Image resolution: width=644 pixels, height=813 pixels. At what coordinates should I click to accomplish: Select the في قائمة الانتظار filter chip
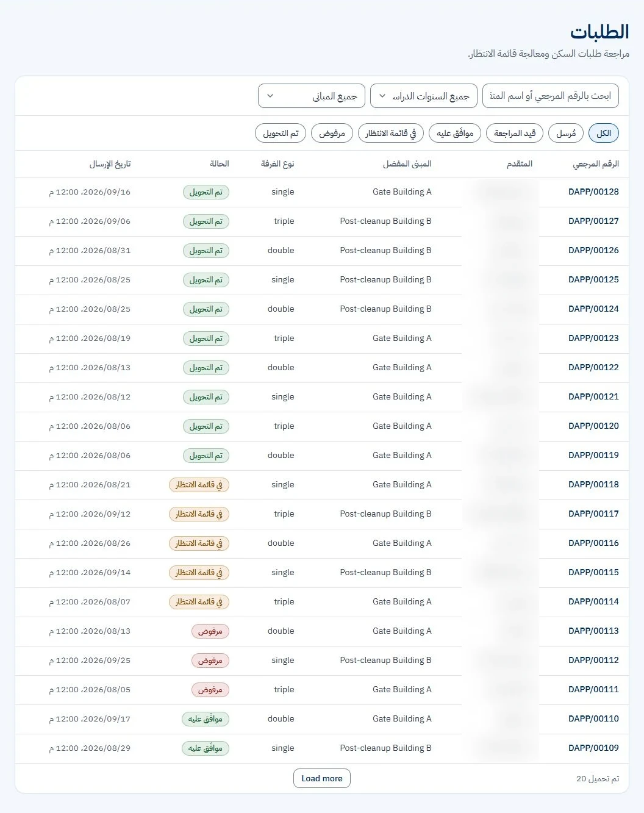[391, 133]
